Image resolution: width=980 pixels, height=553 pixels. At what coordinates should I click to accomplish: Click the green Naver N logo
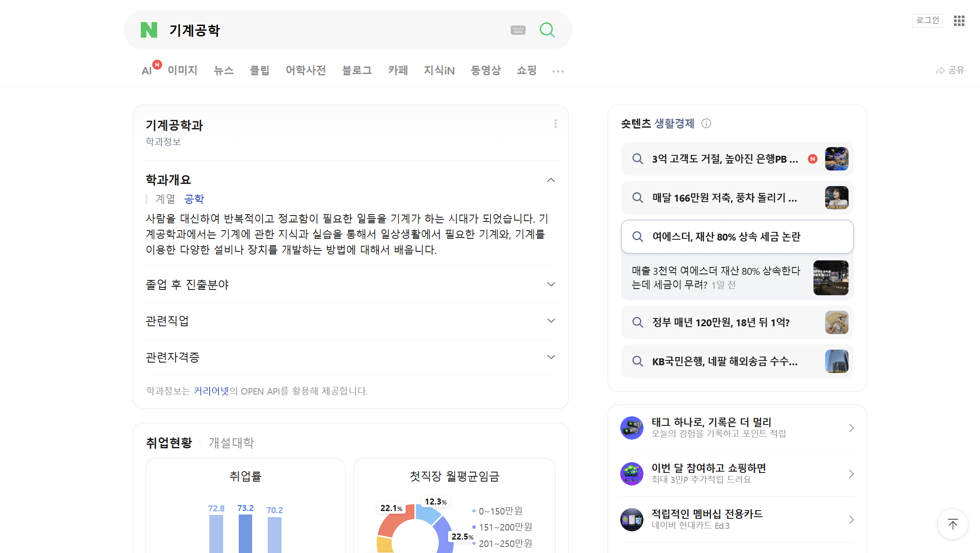(149, 30)
